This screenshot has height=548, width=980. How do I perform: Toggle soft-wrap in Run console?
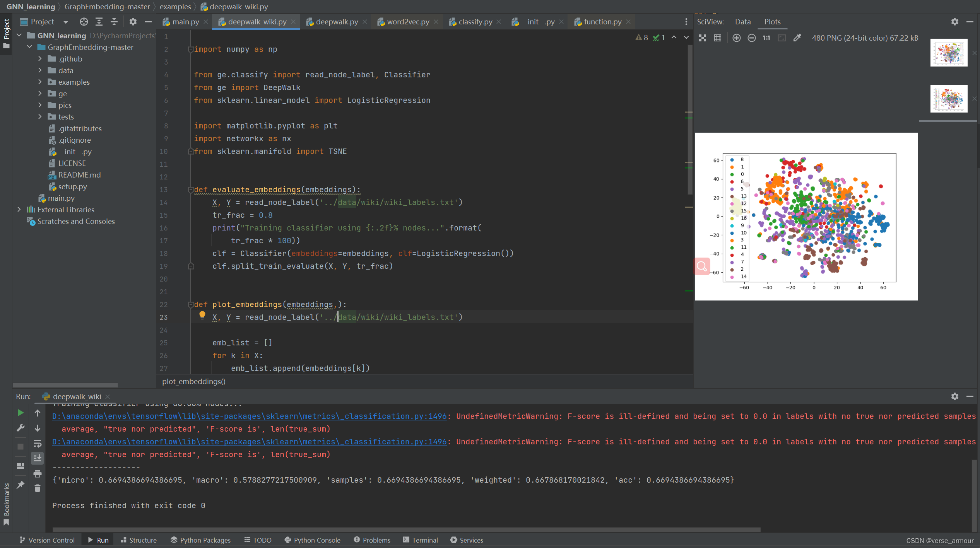[x=38, y=443]
